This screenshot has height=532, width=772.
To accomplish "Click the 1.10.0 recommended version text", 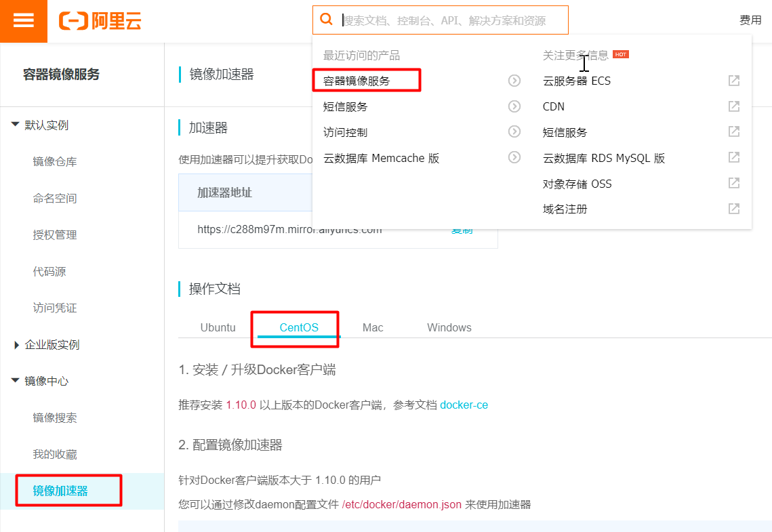I will click(x=241, y=405).
